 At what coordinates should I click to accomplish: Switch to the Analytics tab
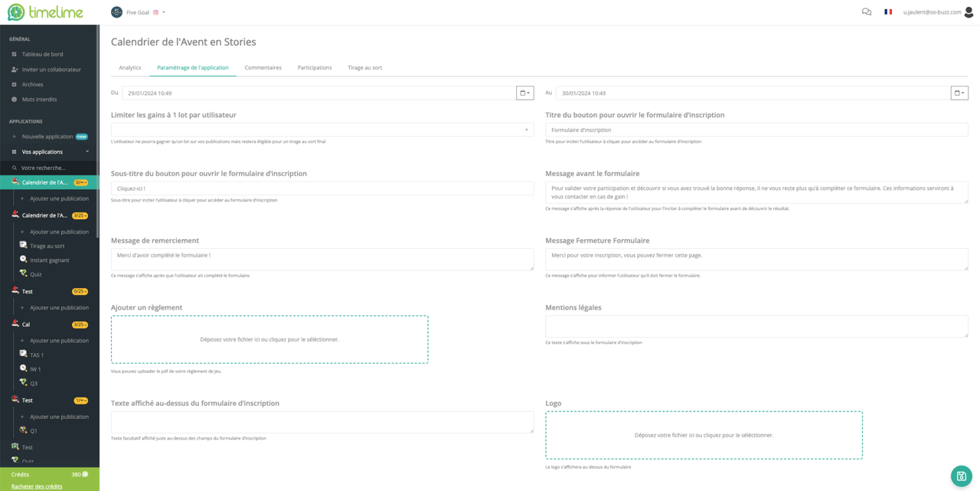[129, 67]
